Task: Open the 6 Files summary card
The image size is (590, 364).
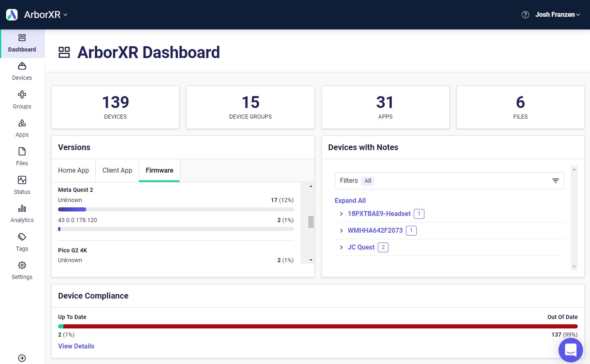Action: point(520,107)
